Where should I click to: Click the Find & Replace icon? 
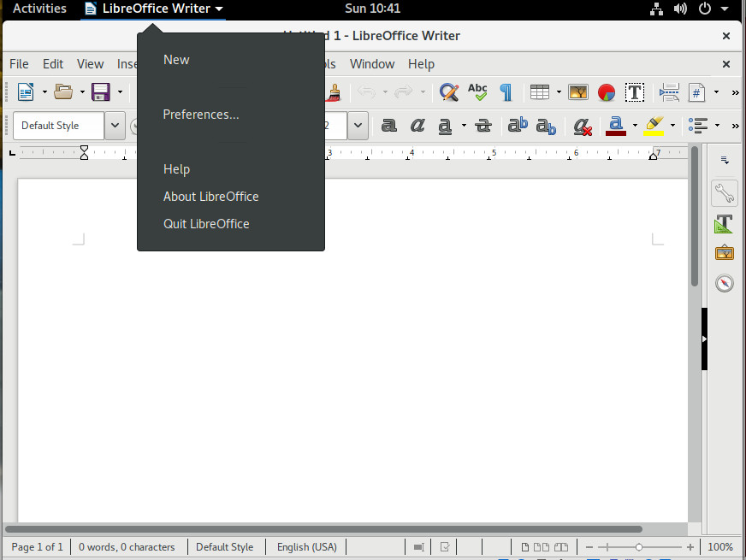click(x=448, y=91)
